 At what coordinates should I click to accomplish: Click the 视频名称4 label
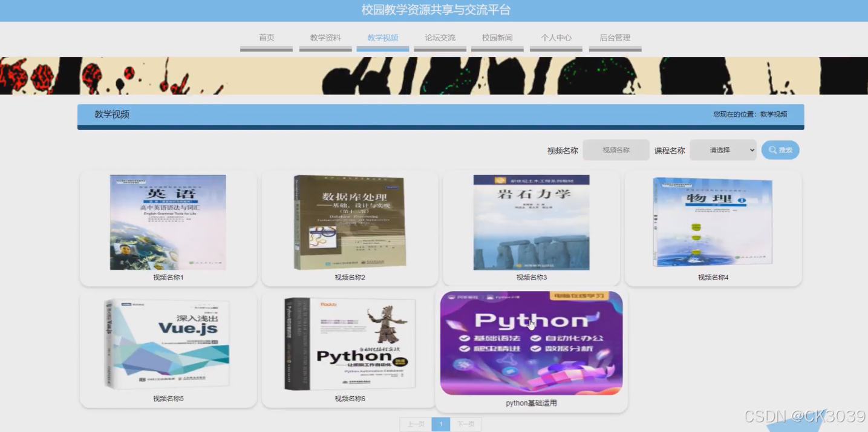(x=713, y=278)
